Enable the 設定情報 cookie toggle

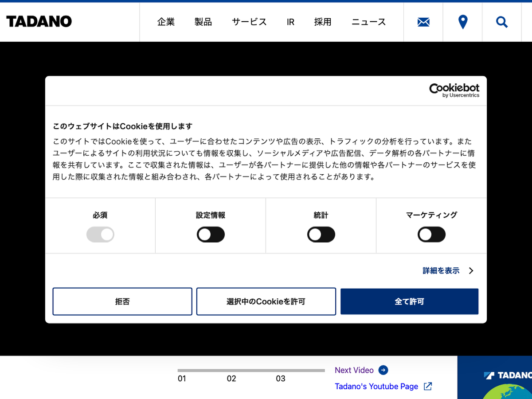[211, 235]
